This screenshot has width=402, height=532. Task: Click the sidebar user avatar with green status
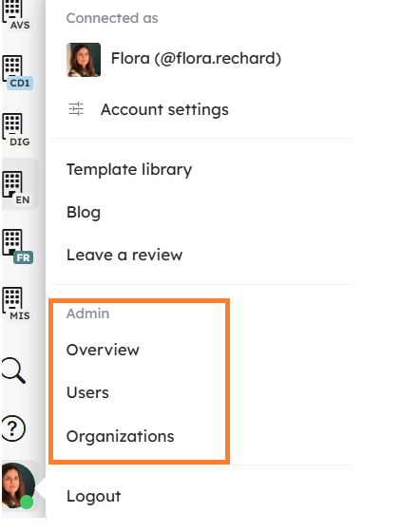coord(18,485)
